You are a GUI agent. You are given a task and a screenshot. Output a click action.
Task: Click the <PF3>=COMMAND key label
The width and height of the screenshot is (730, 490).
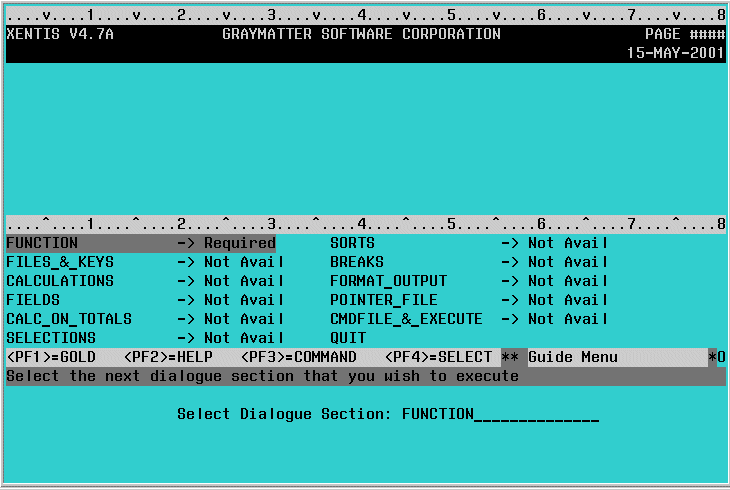[x=298, y=357]
